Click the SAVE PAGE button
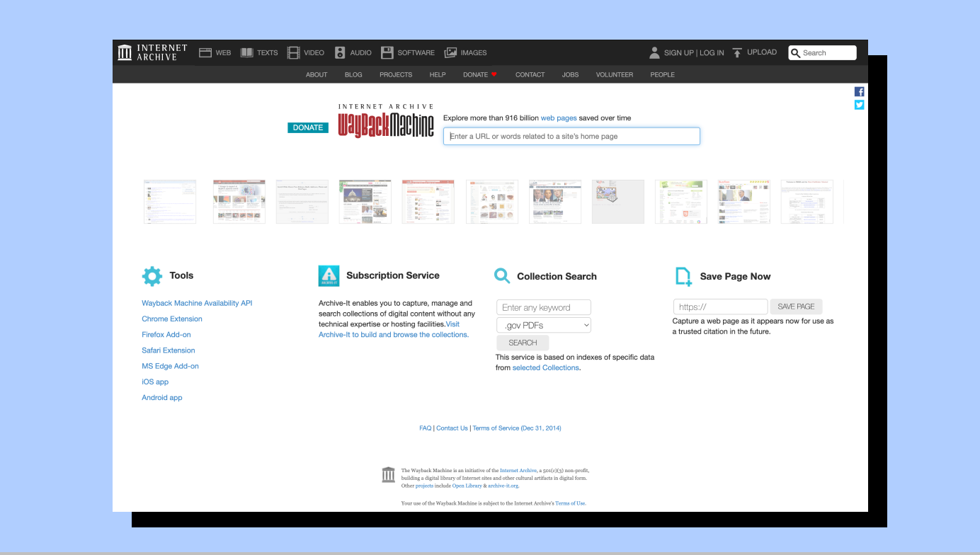Screen dimensions: 980x555 click(796, 307)
